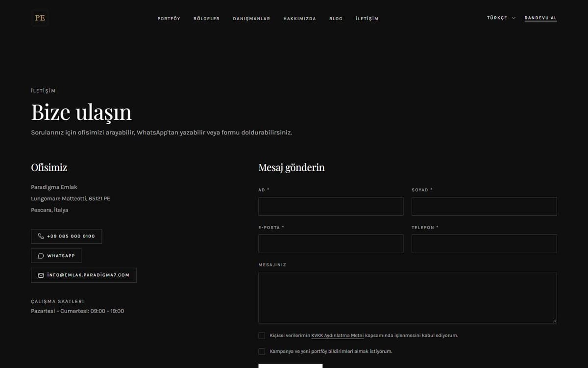Click the envelope icon by the info email
This screenshot has height=368, width=588.
click(41, 275)
